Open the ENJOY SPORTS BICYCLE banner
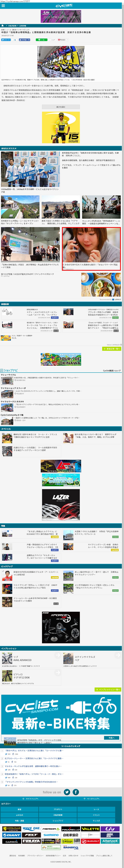 click(x=61, y=480)
